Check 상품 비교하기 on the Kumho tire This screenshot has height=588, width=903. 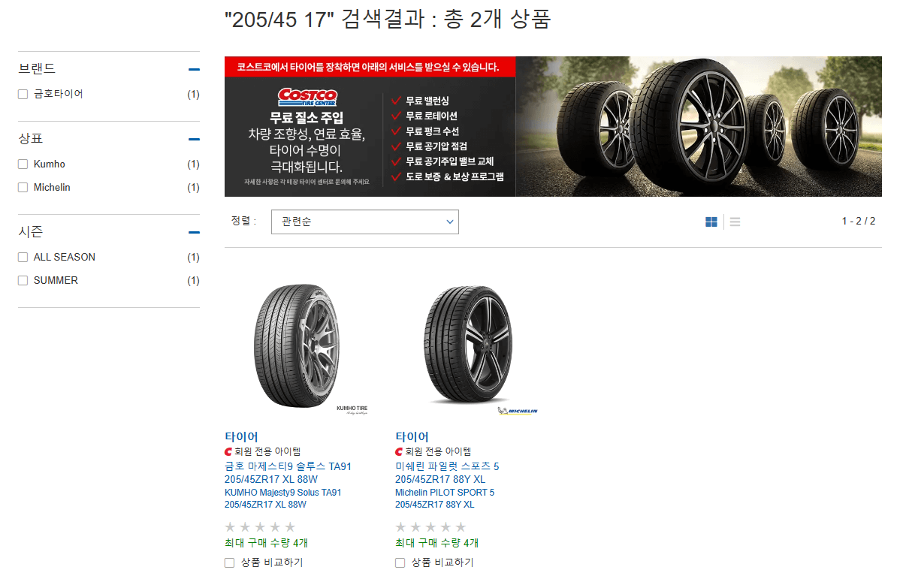coord(229,562)
